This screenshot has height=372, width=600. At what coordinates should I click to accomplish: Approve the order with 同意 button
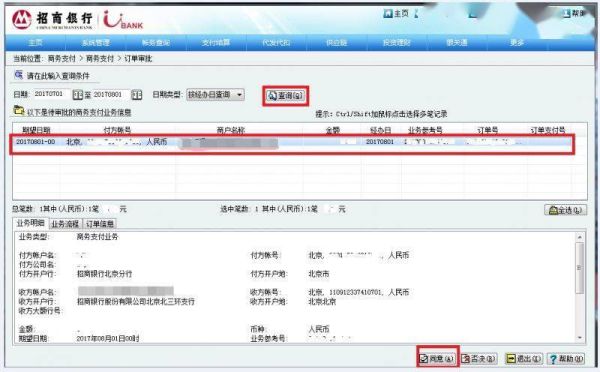tap(438, 359)
